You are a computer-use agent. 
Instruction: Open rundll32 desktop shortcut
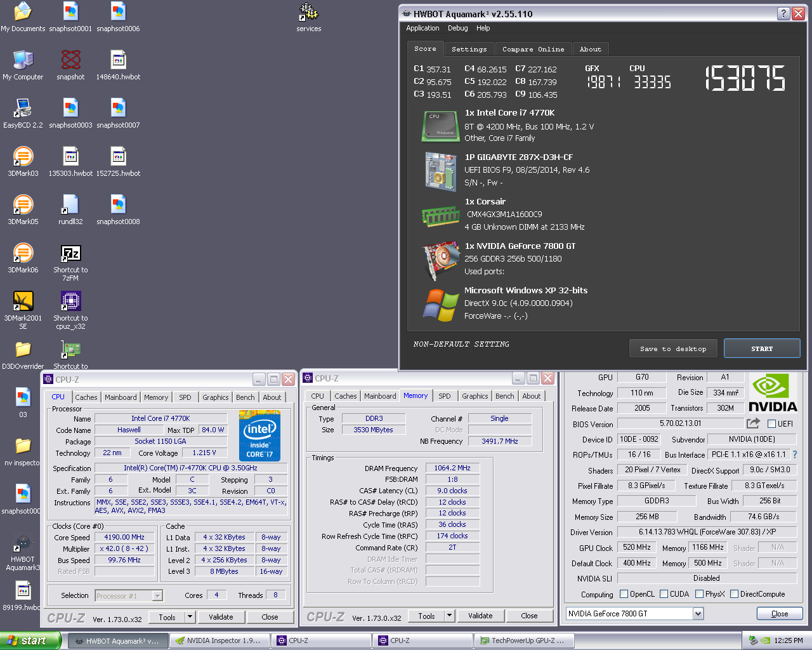[70, 210]
